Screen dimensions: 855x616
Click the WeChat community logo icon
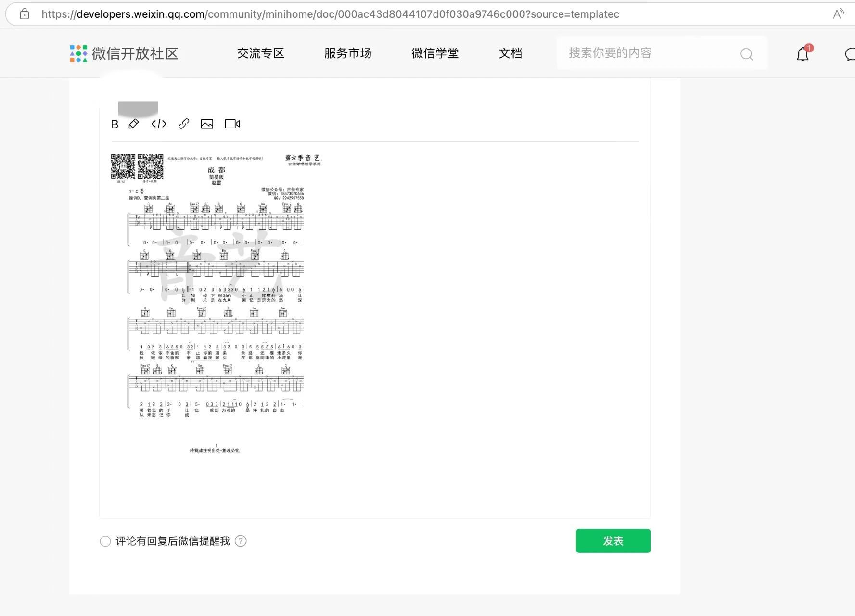pyautogui.click(x=78, y=53)
